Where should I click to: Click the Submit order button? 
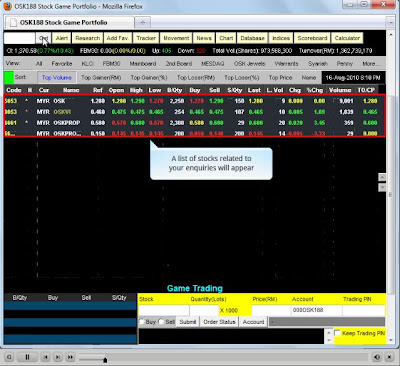pos(188,322)
